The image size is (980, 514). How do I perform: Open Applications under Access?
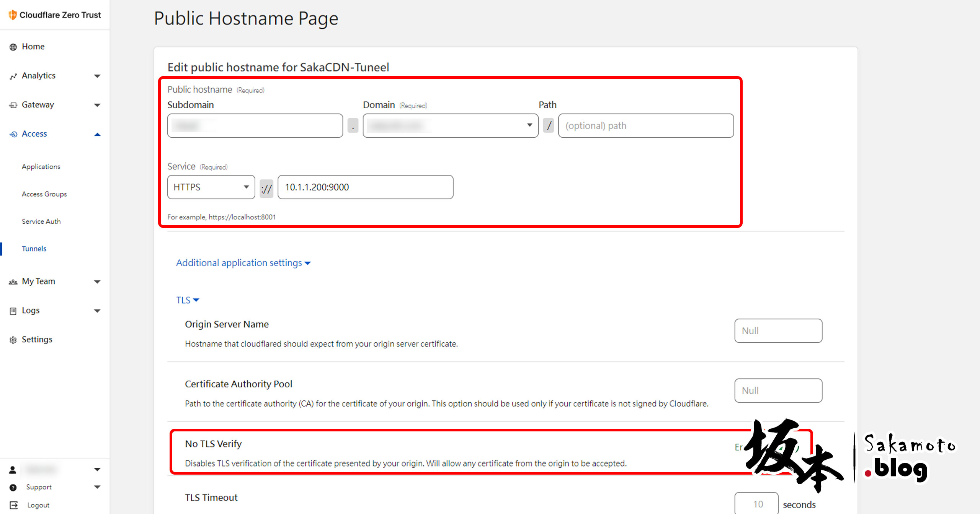(x=41, y=167)
